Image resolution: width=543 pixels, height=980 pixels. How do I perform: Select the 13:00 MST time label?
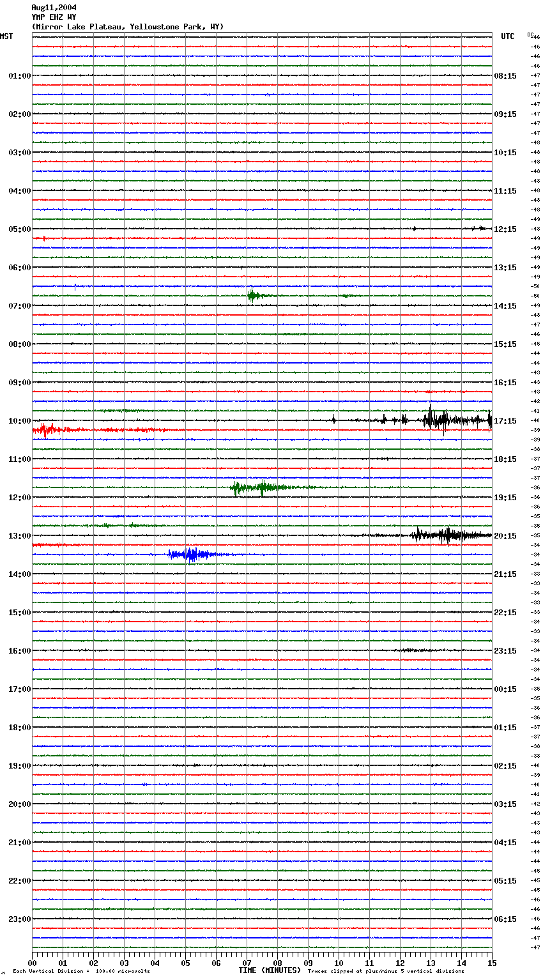tap(20, 536)
